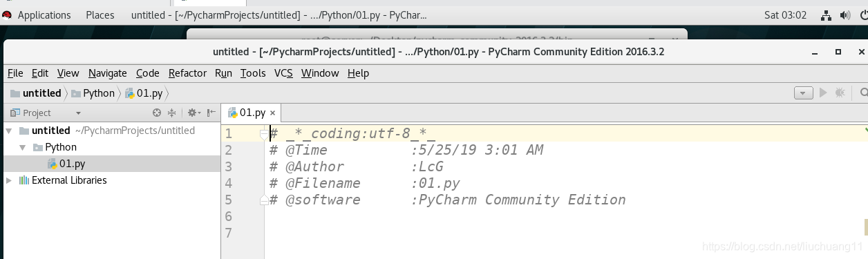868x259 pixels.
Task: Open the Edit menu
Action: [x=40, y=73]
